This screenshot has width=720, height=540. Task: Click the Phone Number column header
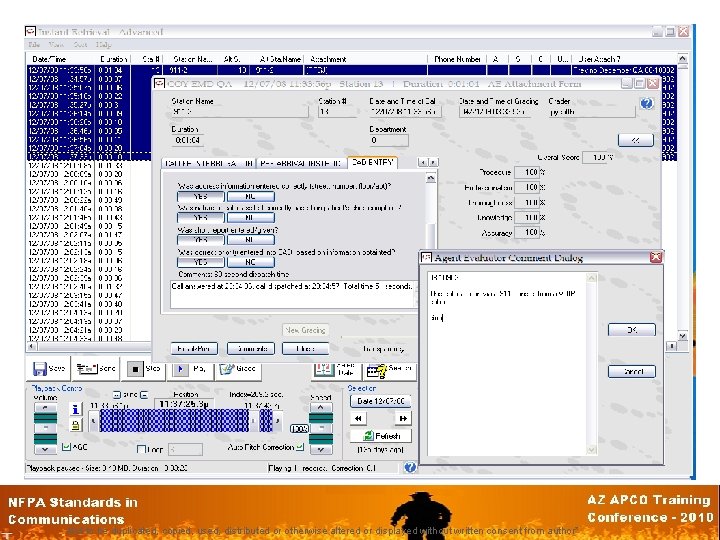(457, 59)
